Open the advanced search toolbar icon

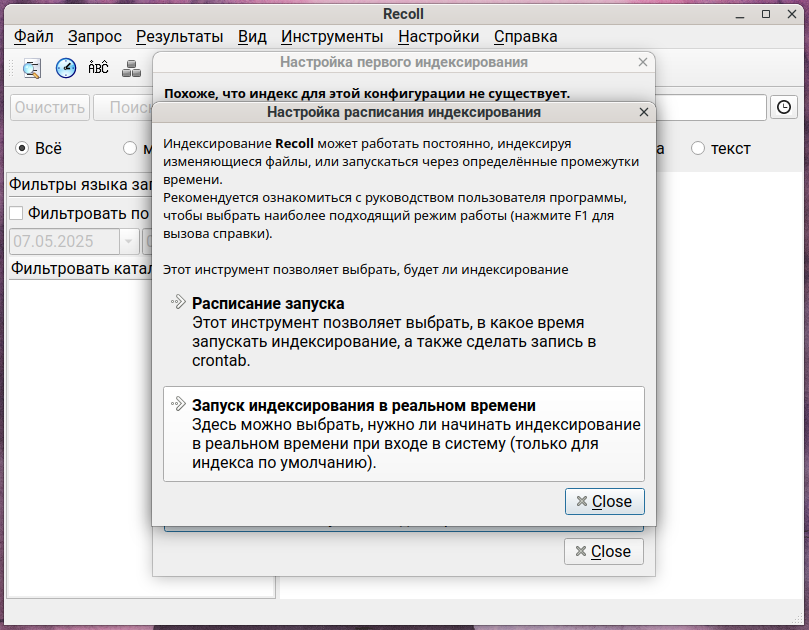click(x=32, y=68)
